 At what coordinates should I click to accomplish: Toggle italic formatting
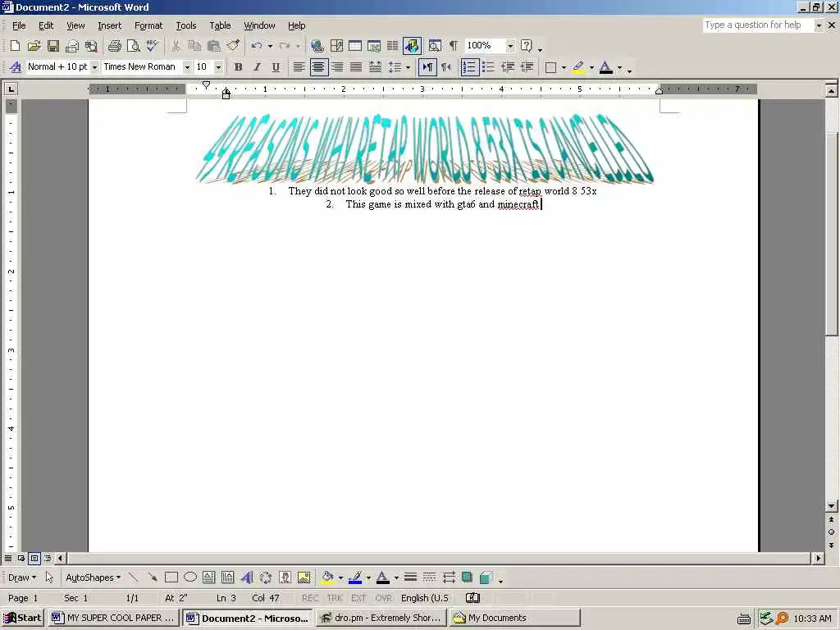(257, 67)
